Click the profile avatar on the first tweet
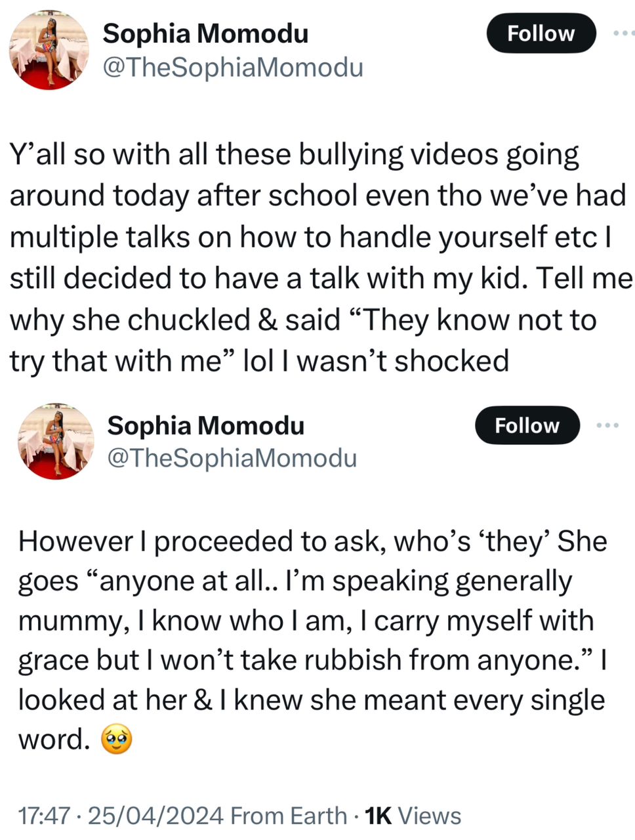This screenshot has height=840, width=635. pyautogui.click(x=49, y=50)
